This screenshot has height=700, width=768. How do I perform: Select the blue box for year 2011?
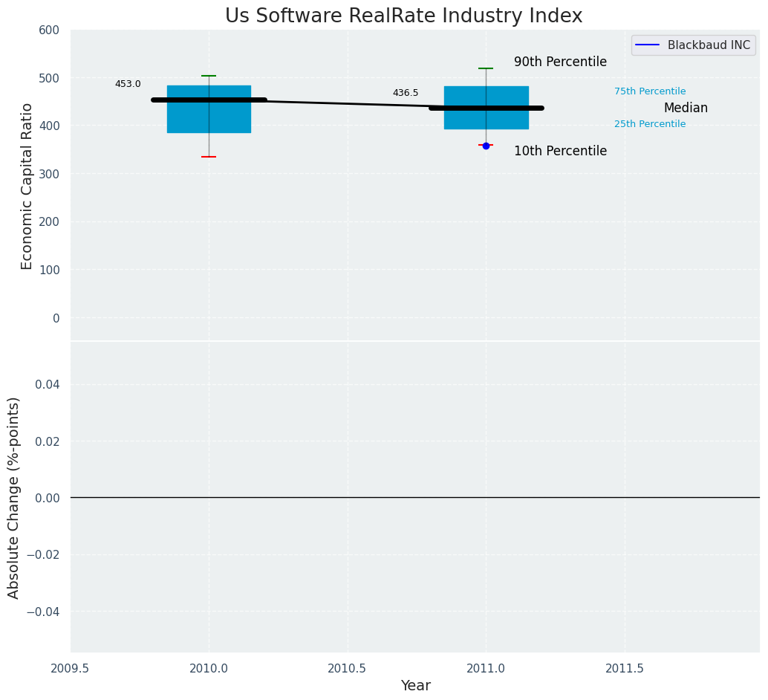coord(486,123)
